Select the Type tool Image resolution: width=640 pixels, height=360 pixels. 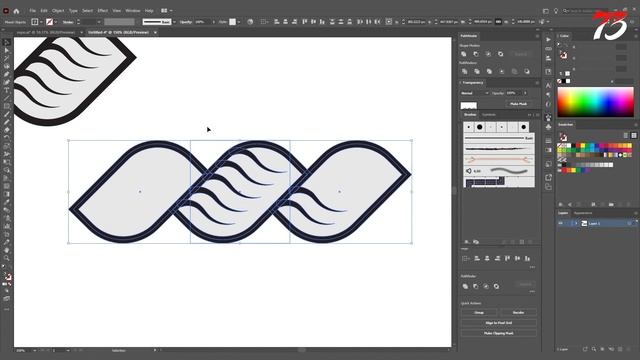coord(7,90)
